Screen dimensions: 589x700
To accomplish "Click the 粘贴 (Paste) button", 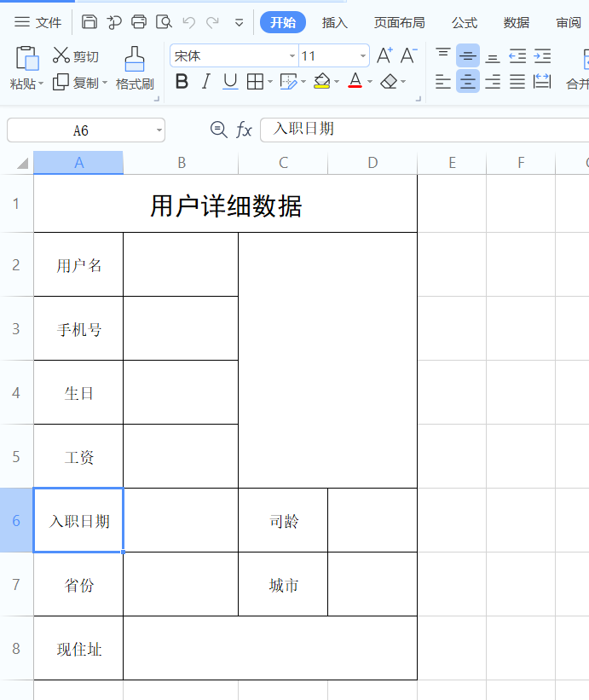I will click(26, 68).
